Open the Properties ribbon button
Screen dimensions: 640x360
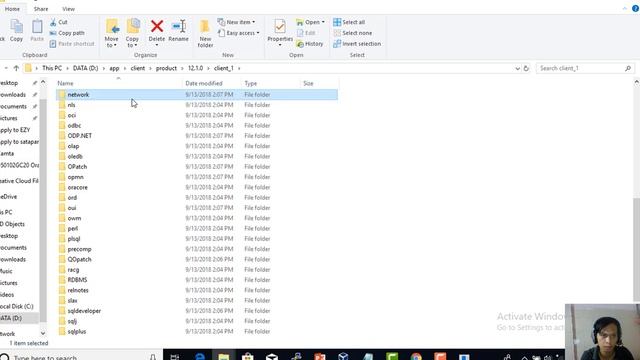[x=280, y=32]
